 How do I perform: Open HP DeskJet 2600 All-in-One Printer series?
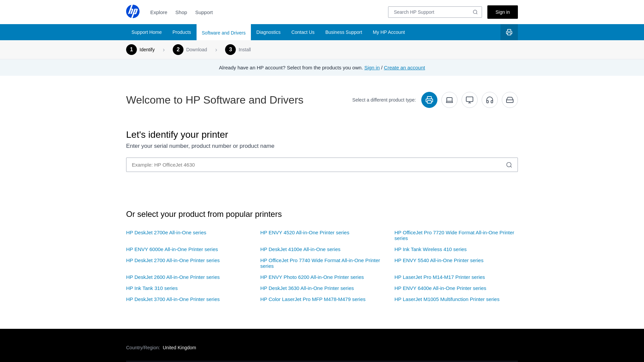click(173, 277)
